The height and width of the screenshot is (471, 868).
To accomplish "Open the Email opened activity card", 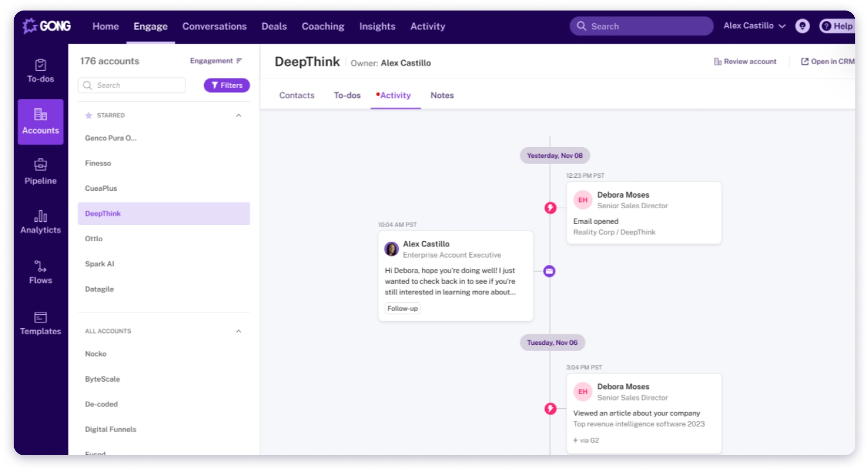I will pyautogui.click(x=644, y=213).
